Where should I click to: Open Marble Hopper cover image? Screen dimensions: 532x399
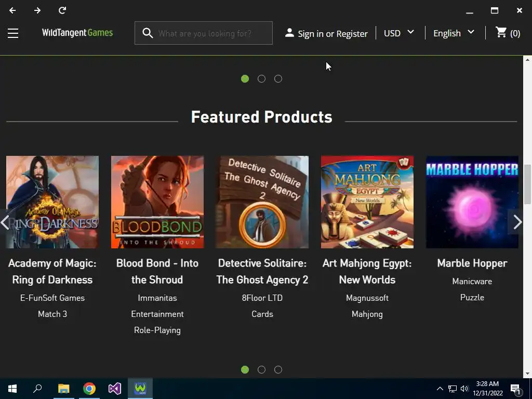pos(472,202)
